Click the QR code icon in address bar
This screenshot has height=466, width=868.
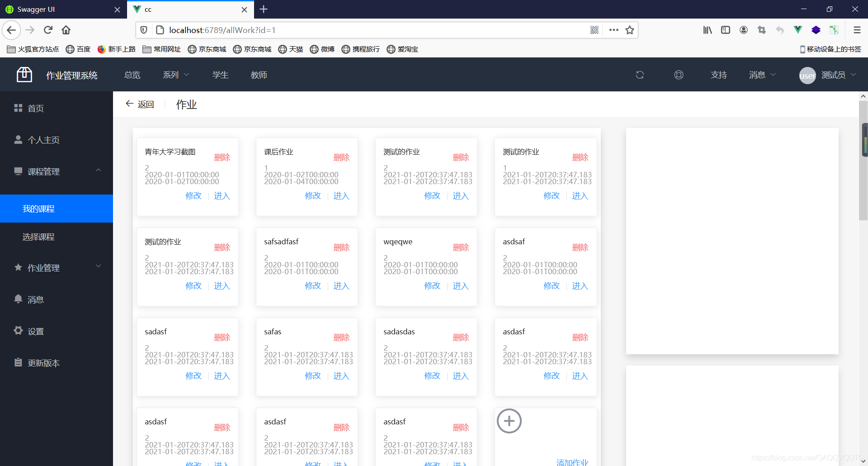click(x=594, y=30)
